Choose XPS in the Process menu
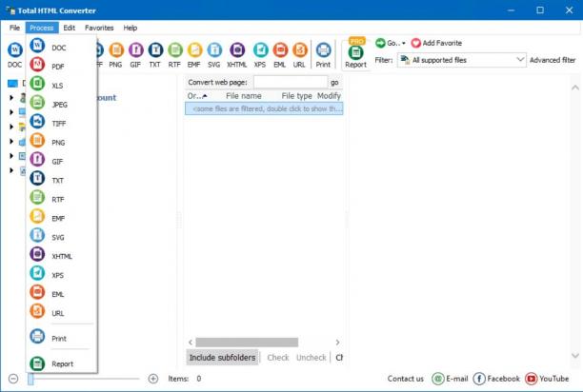Viewport: 583px width, 392px height. [61, 275]
